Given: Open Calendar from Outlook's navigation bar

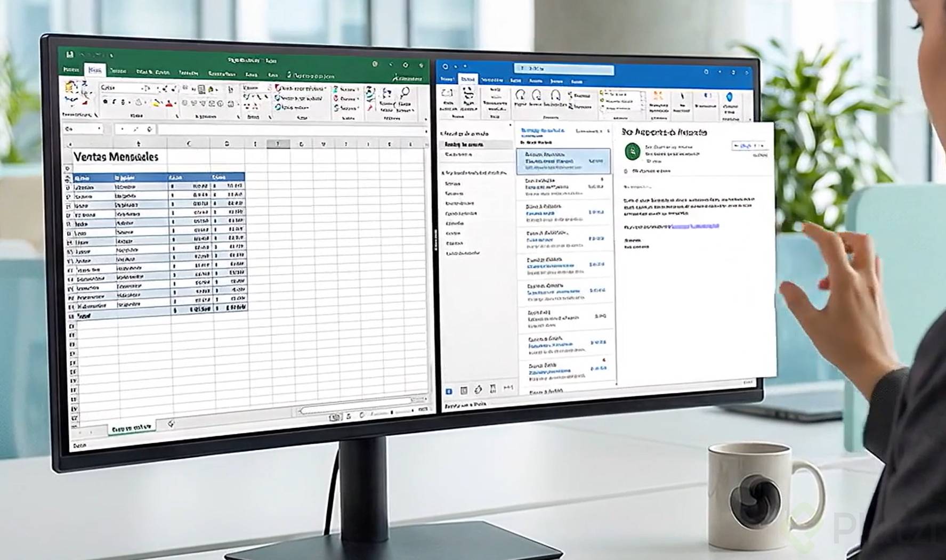Looking at the screenshot, I should pos(464,391).
